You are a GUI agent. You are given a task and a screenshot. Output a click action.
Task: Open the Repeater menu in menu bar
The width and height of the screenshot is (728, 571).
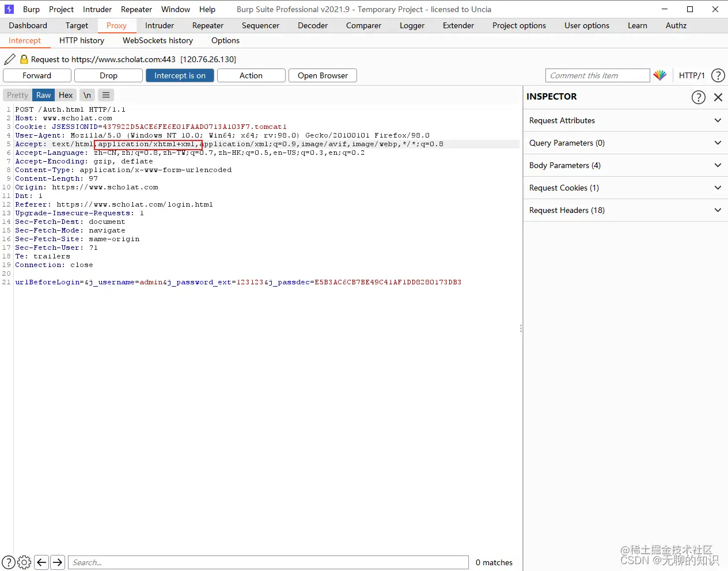coord(136,9)
